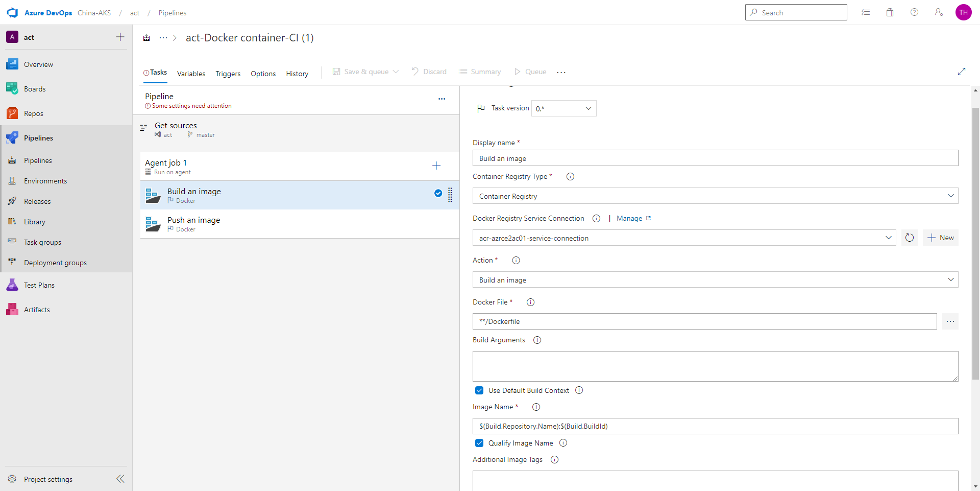
Task: Click the Display name input field
Action: pyautogui.click(x=715, y=158)
